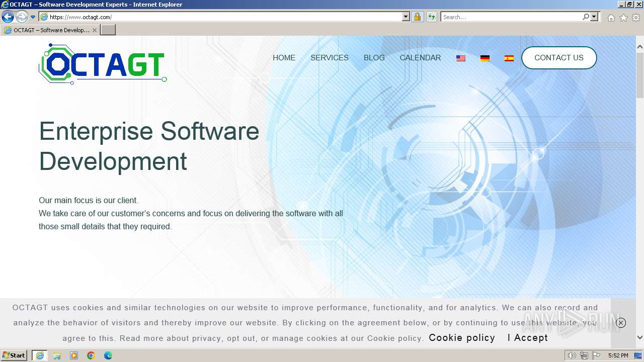Open the SERVICES menu item

pyautogui.click(x=330, y=58)
